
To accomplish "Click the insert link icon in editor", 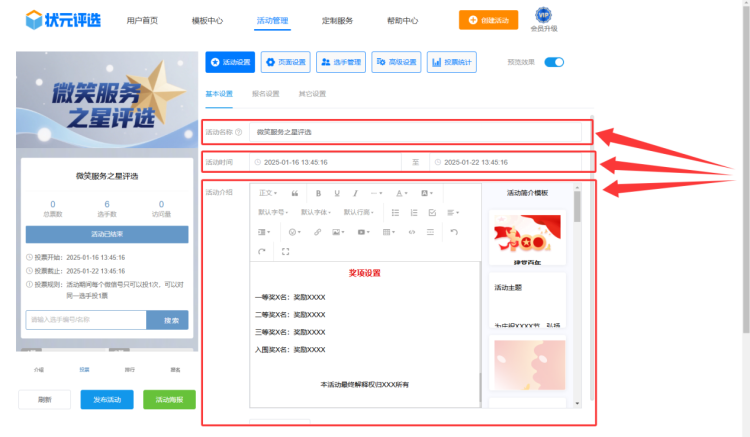I will pos(318,231).
